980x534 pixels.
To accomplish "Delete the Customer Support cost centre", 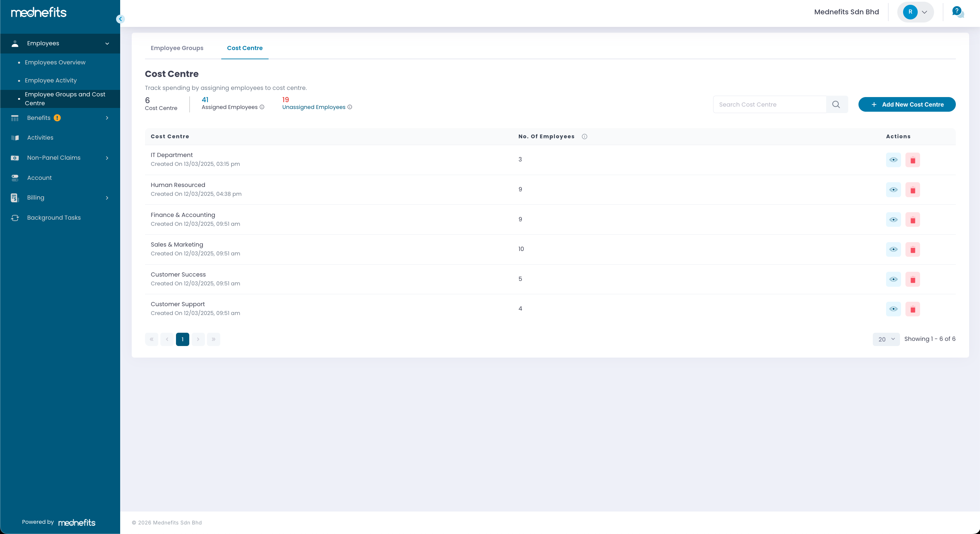I will (912, 309).
